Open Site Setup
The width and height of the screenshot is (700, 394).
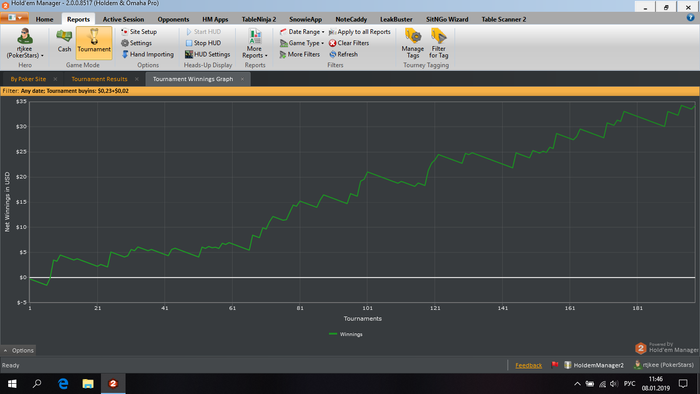click(139, 32)
